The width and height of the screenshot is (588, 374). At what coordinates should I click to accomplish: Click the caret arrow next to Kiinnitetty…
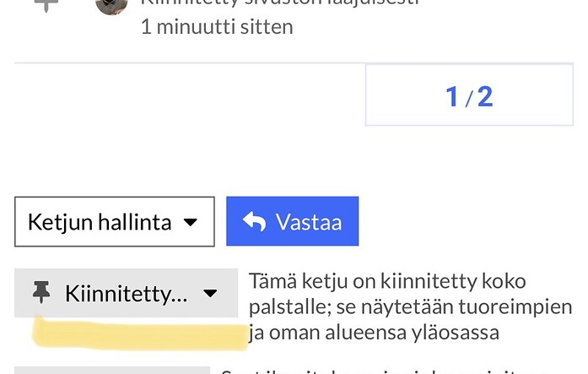tap(211, 293)
